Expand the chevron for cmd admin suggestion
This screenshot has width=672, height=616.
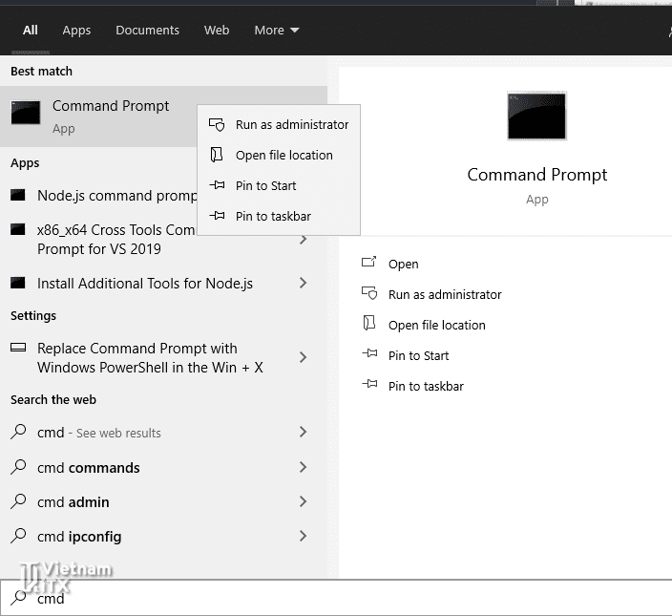pyautogui.click(x=303, y=502)
